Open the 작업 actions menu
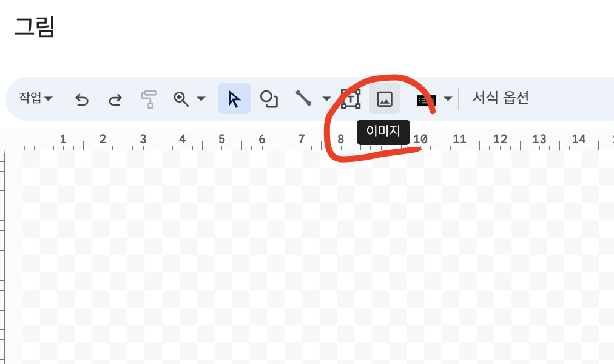 [35, 98]
